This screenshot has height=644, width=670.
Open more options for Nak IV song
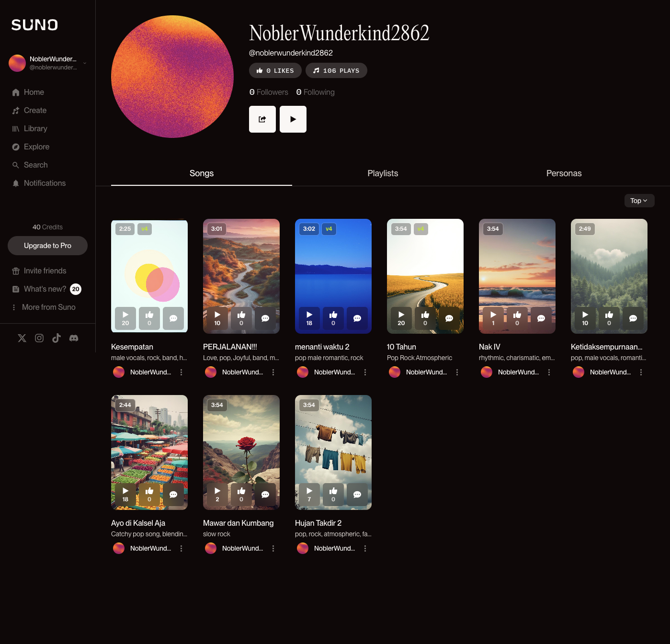(549, 372)
